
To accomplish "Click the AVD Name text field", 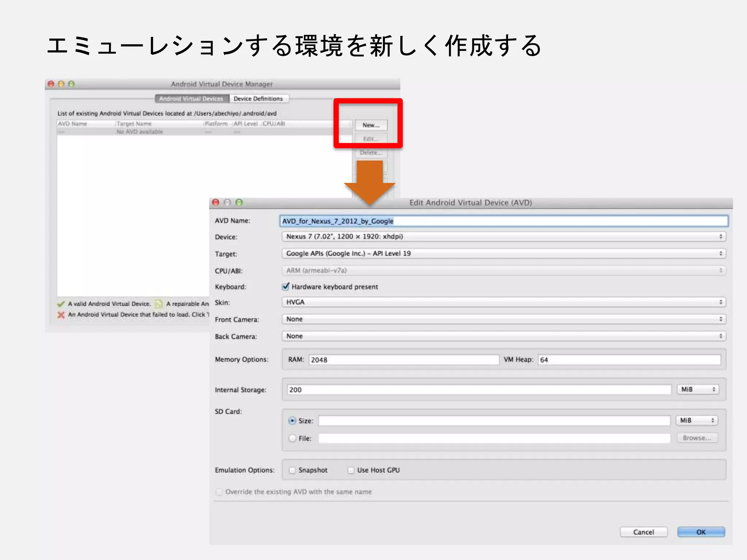I will point(504,221).
